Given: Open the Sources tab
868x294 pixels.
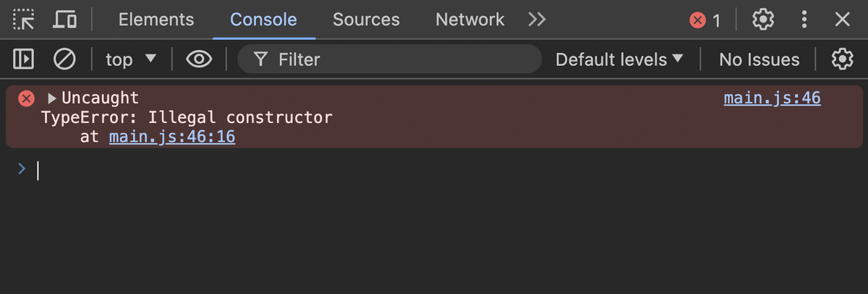Looking at the screenshot, I should point(366,20).
